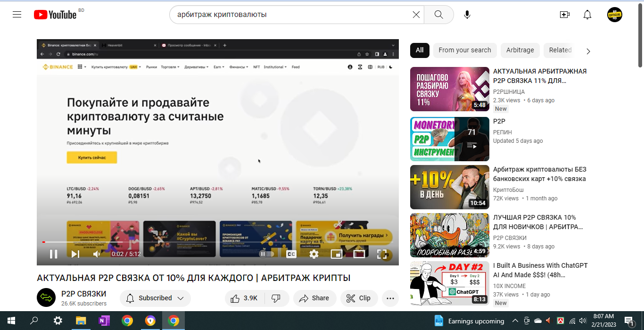
Task: Open the account avatar menu
Action: [615, 15]
